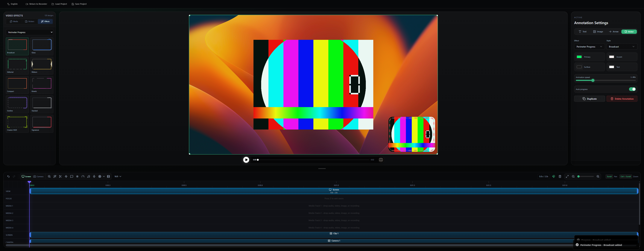The image size is (644, 251).
Task: Select the Camera 1 clip on timeline
Action: pos(334,241)
